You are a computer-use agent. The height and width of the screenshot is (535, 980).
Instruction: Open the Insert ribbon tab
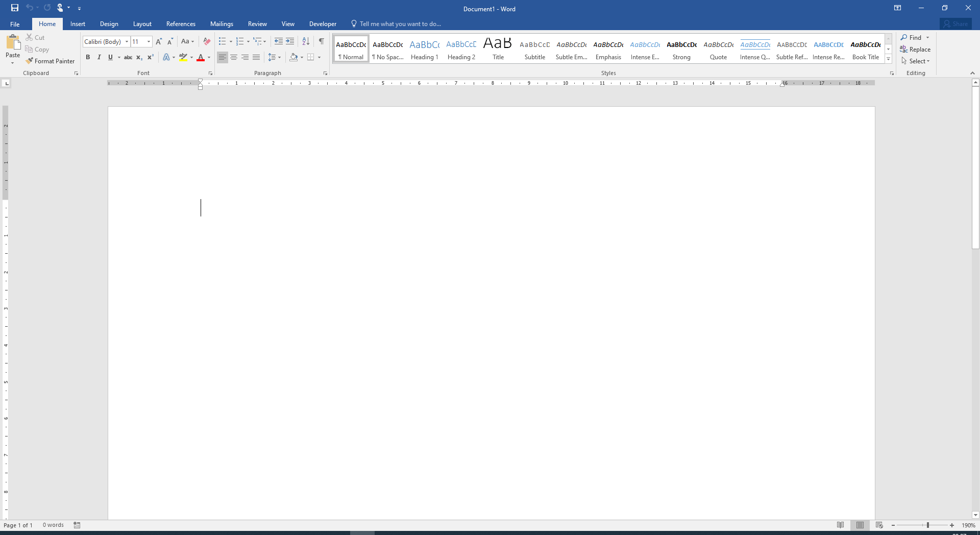[x=78, y=24]
